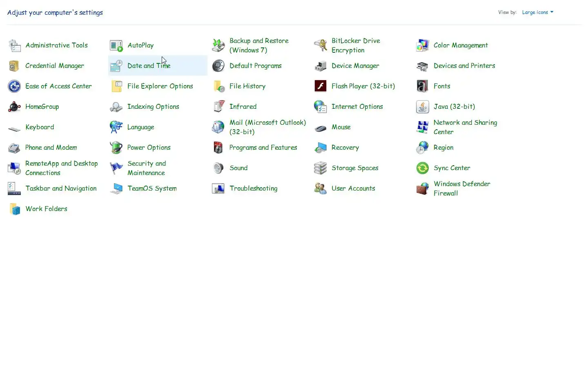The height and width of the screenshot is (368, 588).
Task: Open the Indexing Options icon
Action: click(x=116, y=107)
